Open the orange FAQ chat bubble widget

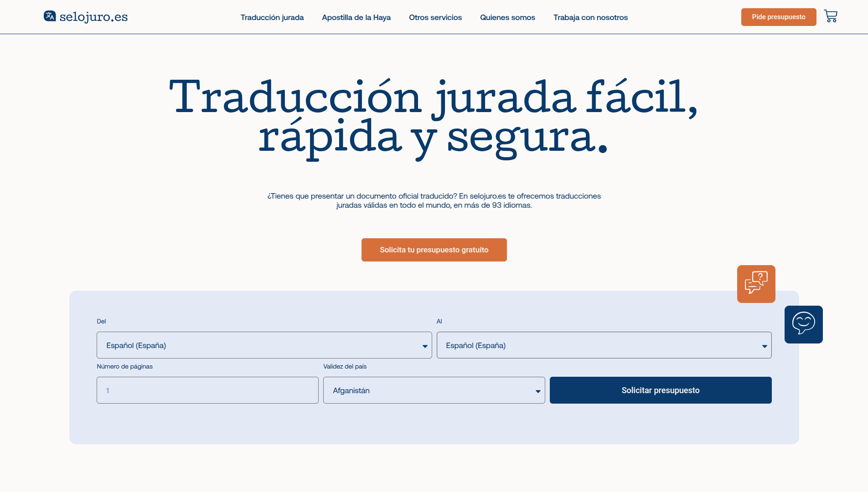point(756,284)
